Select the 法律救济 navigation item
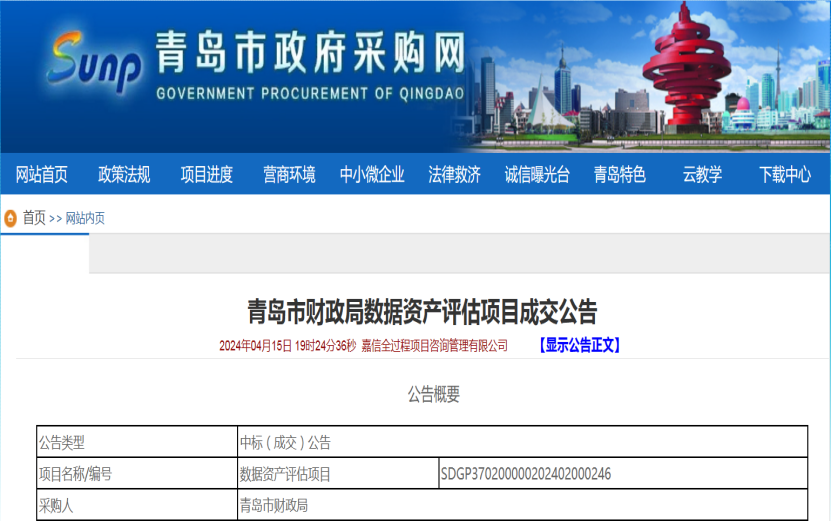Viewport: 831px width, 521px height. point(455,174)
